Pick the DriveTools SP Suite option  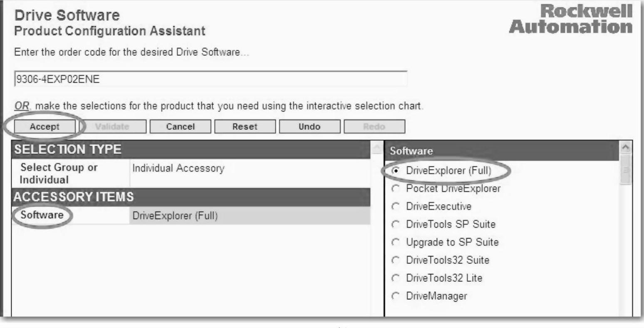point(396,224)
